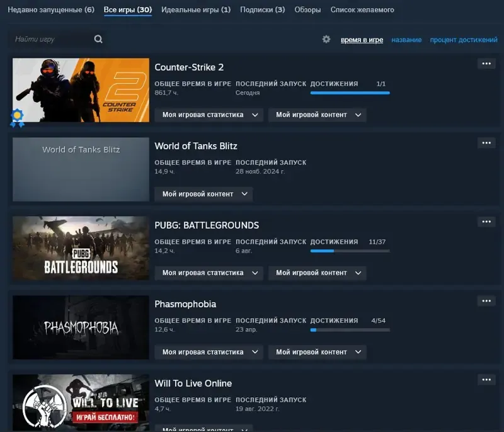Image resolution: width=504 pixels, height=432 pixels.
Task: Expand Phasmophobia 'Мой игровой контент' dropdown
Action: 318,352
